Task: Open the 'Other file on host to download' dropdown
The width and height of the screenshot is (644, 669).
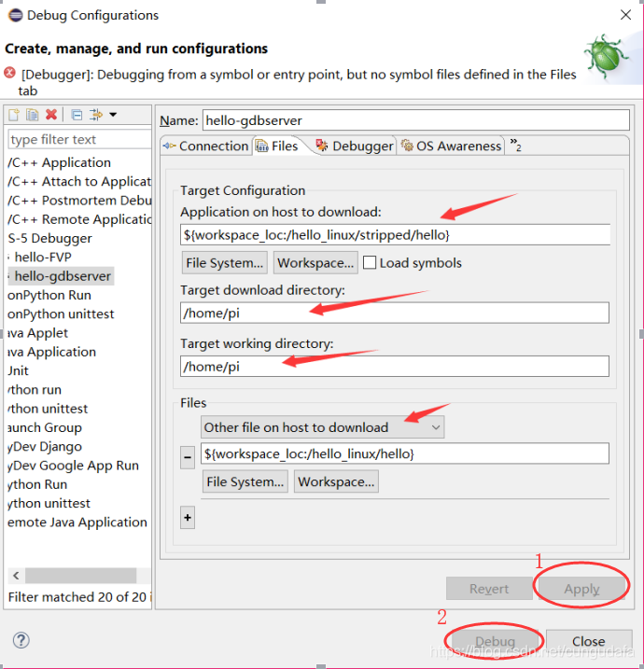Action: pos(322,427)
